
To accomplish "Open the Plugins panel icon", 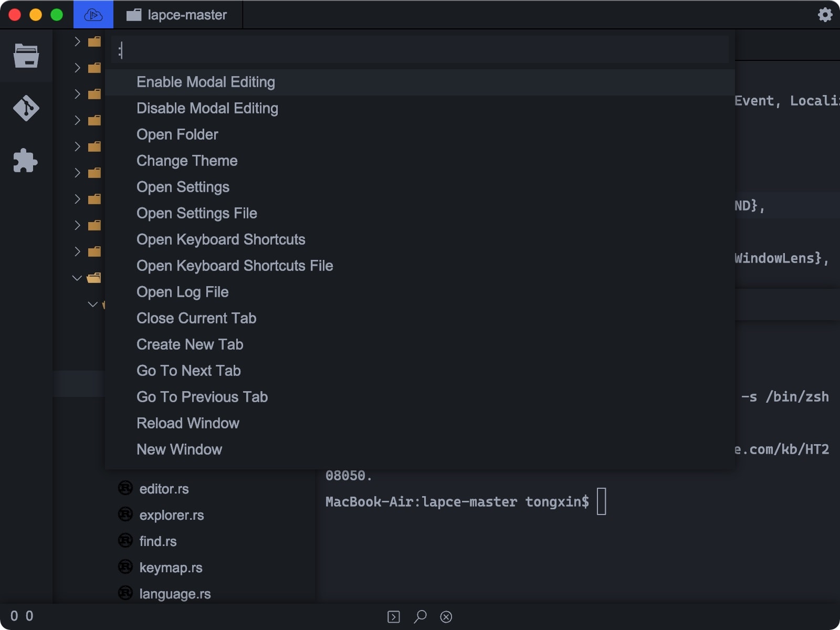I will pyautogui.click(x=26, y=161).
